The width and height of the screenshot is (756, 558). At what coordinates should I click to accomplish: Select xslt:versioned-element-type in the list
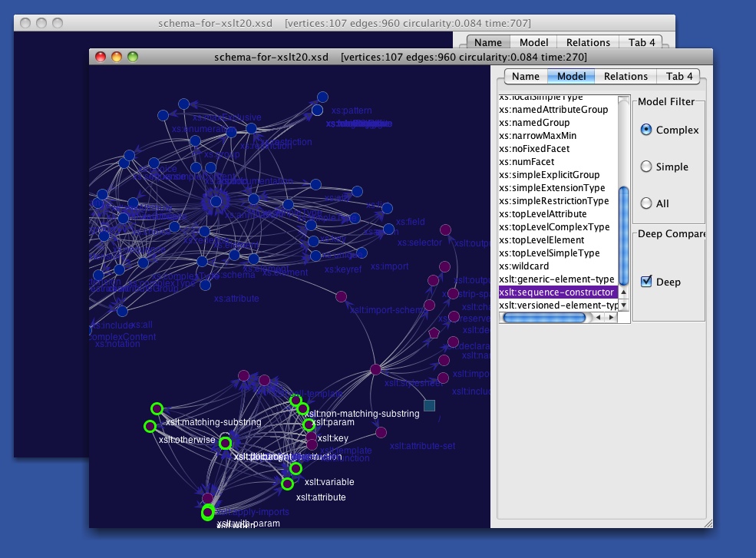pos(558,305)
